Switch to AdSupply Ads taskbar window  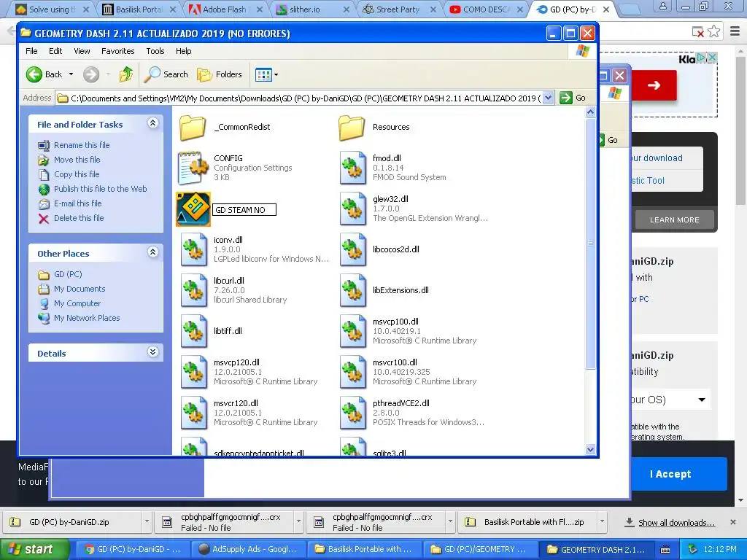249,549
